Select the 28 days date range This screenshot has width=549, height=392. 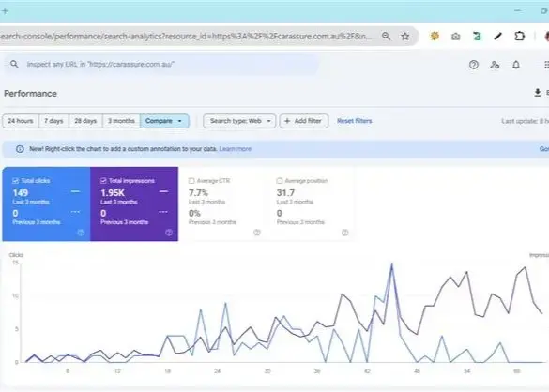pos(85,121)
